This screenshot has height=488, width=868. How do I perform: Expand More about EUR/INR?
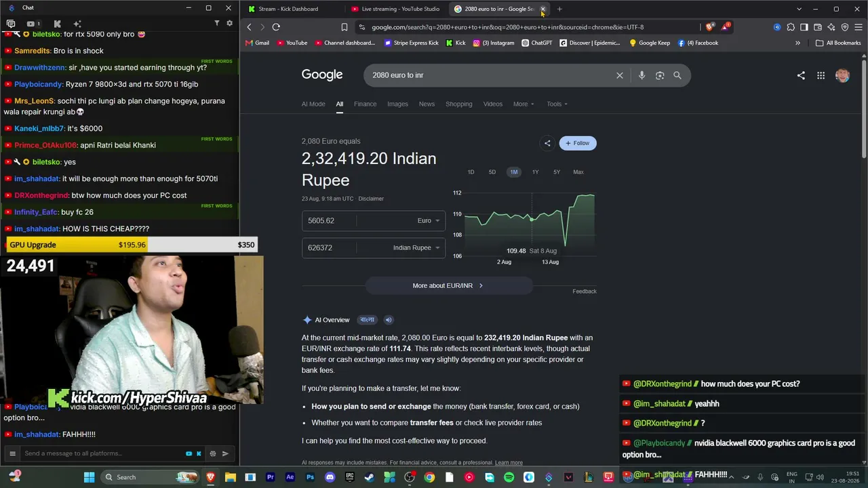click(x=448, y=285)
